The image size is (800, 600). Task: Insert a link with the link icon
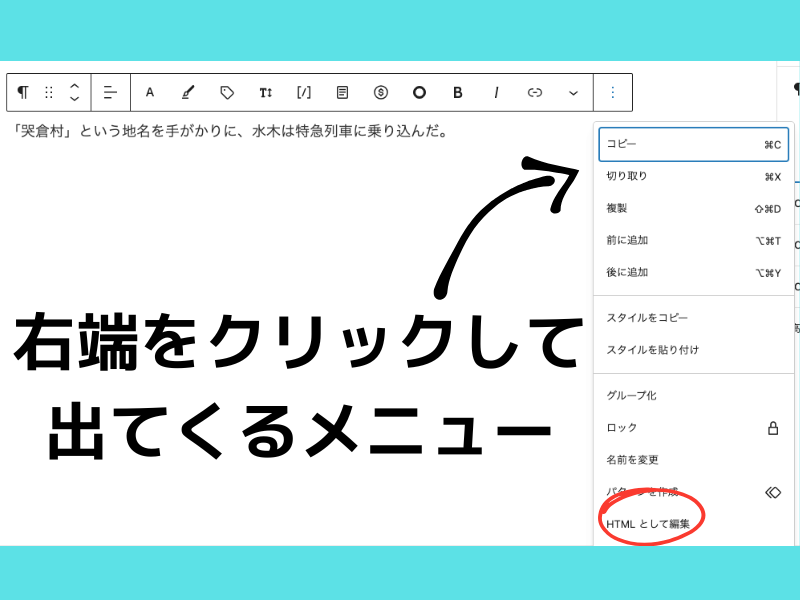tap(535, 92)
